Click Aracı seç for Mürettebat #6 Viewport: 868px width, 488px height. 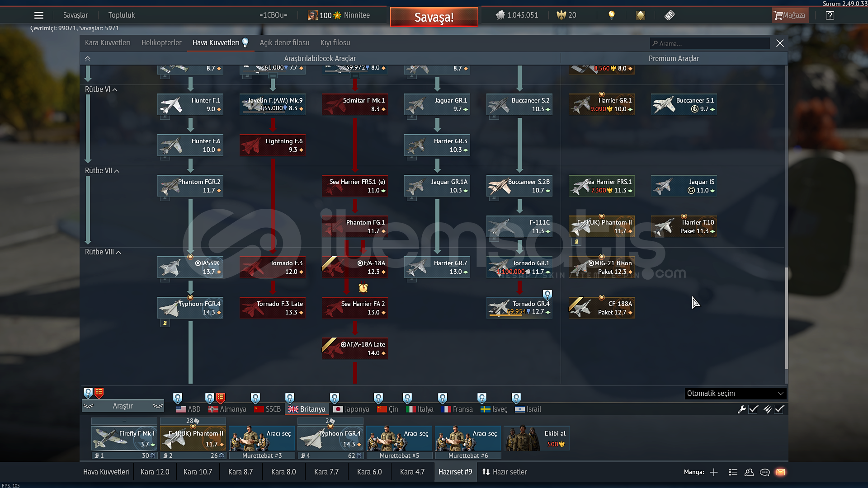pos(468,438)
